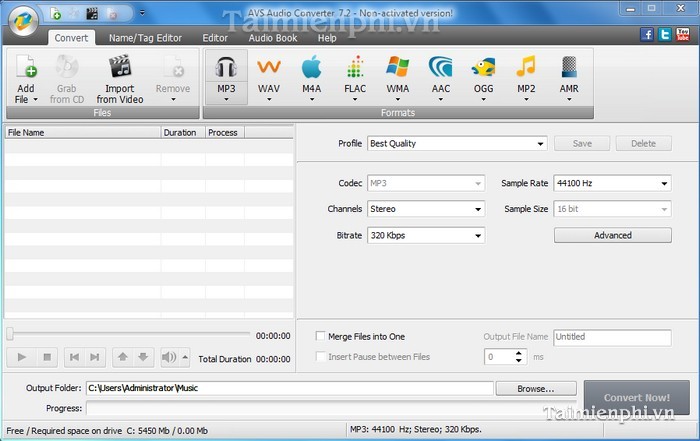Open the Twitter link icon
700x441 pixels.
665,34
